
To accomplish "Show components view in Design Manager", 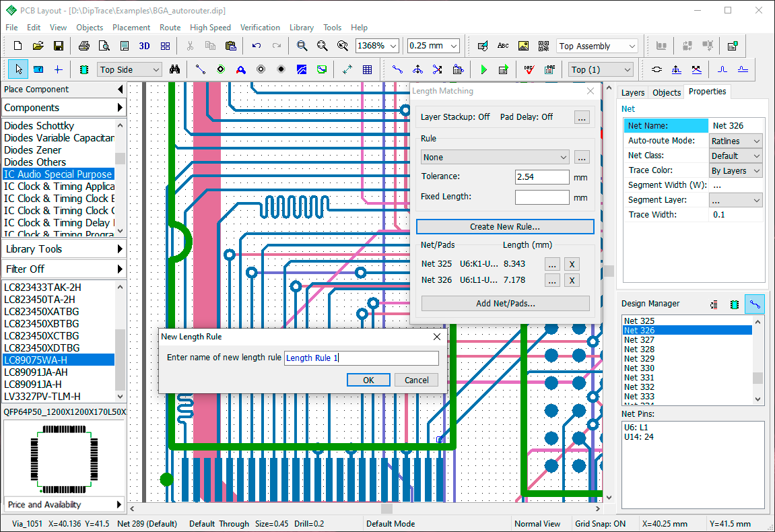I will click(x=735, y=304).
